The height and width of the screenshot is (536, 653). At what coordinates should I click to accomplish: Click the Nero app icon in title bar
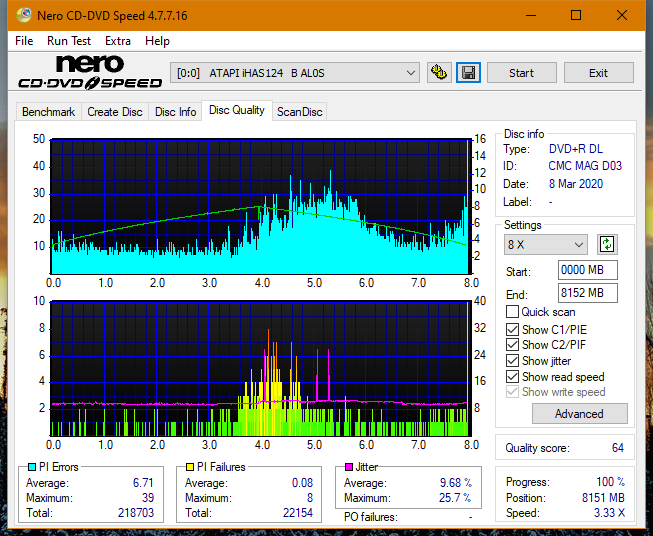[24, 15]
